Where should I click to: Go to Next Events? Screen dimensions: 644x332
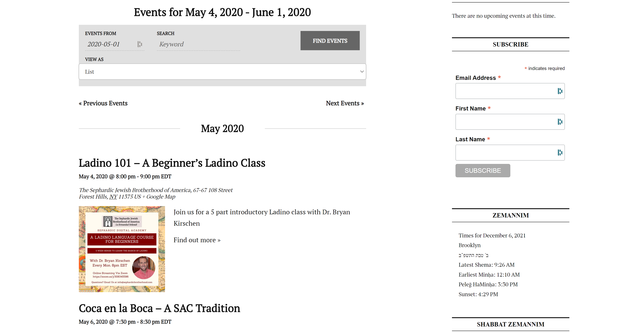(x=345, y=103)
